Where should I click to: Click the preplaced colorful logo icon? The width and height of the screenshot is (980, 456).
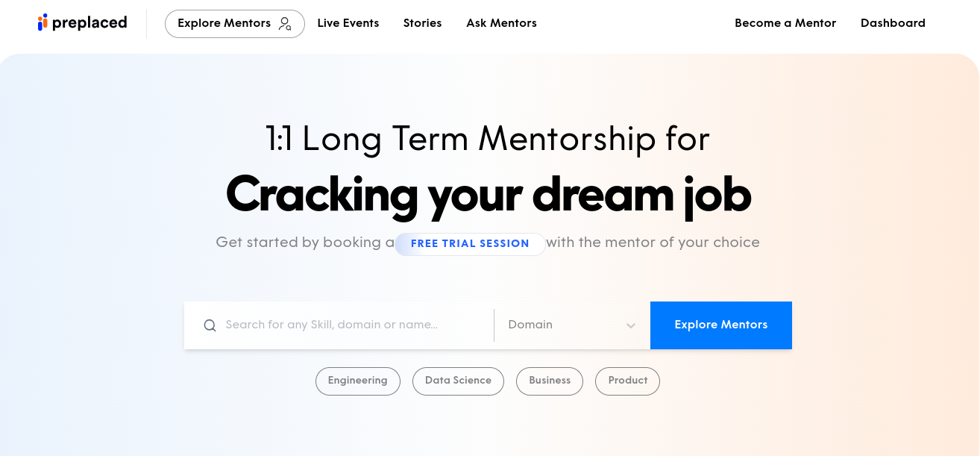click(x=43, y=22)
